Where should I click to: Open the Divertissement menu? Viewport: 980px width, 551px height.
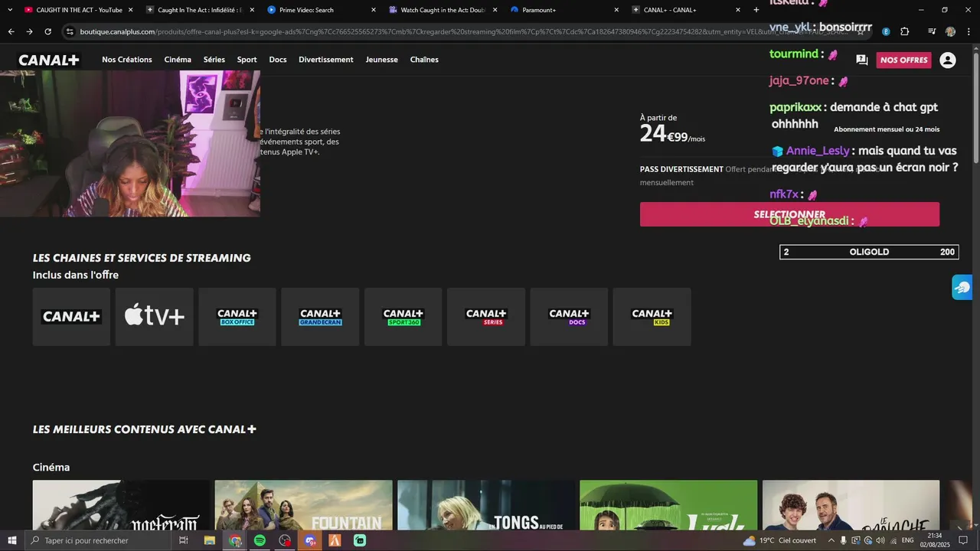point(326,60)
